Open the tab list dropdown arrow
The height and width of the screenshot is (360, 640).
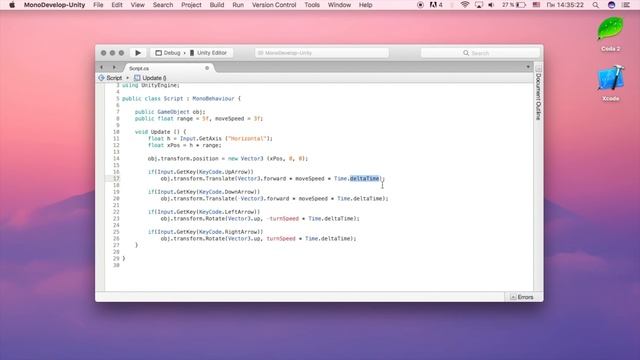(x=528, y=67)
